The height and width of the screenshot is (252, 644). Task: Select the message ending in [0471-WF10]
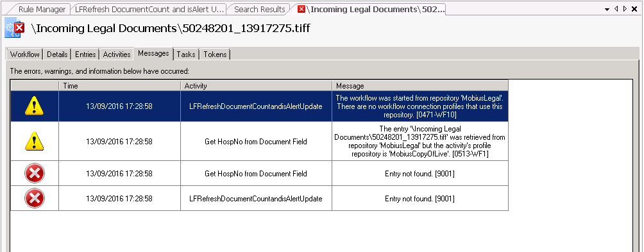click(420, 106)
